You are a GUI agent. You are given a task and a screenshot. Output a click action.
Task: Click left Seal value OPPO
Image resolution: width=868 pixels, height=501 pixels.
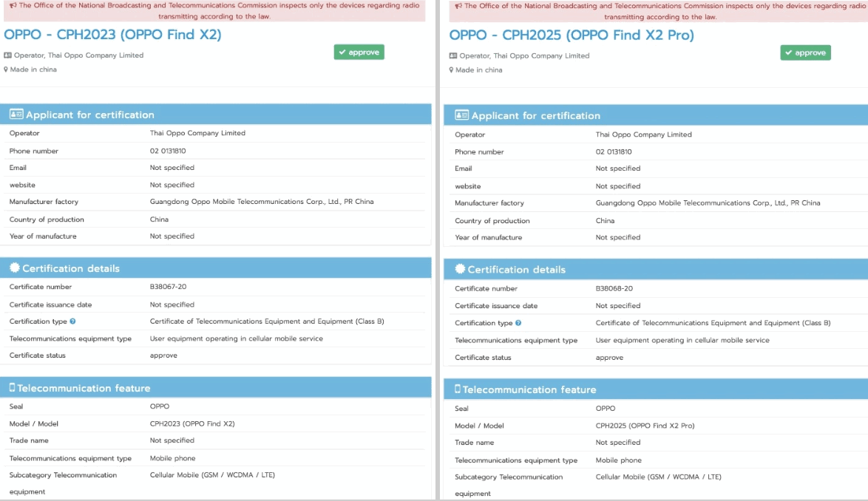160,406
